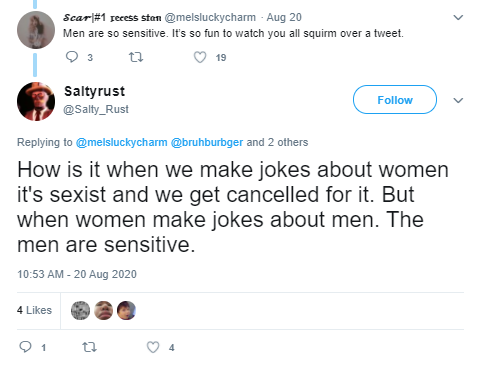This screenshot has height=375, width=482.
Task: Reply to Saltyrust's tweet
Action: pyautogui.click(x=25, y=347)
